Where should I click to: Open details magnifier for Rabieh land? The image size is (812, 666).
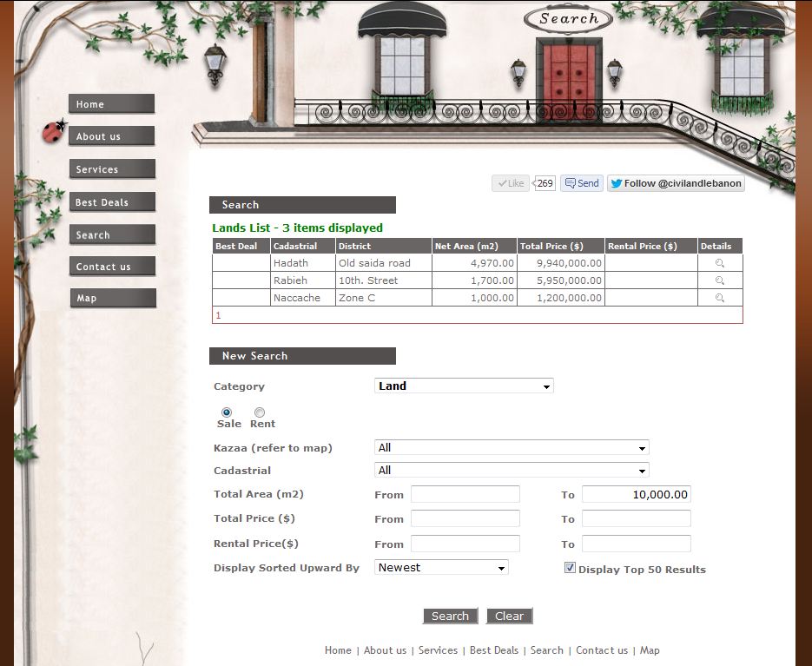[x=719, y=280]
